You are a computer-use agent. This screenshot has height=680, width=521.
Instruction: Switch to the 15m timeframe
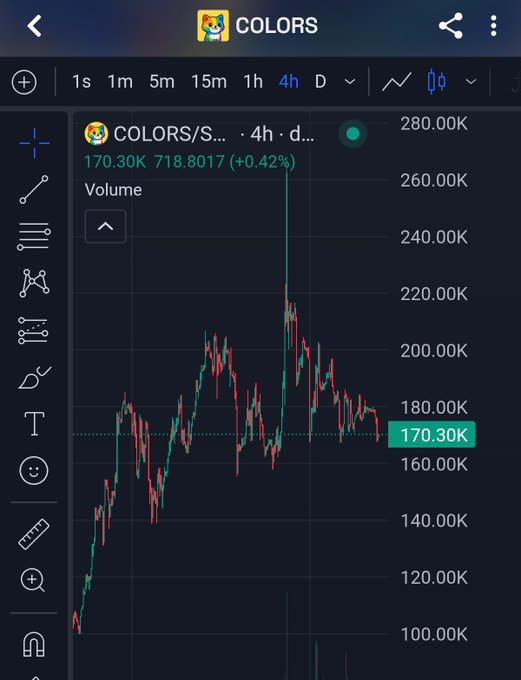pyautogui.click(x=209, y=82)
